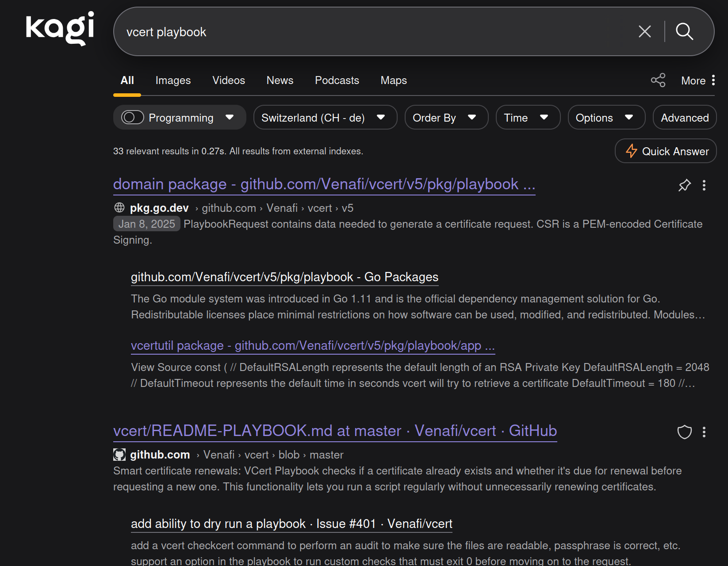The width and height of the screenshot is (728, 566).
Task: Switch to the Images tab
Action: coord(173,80)
